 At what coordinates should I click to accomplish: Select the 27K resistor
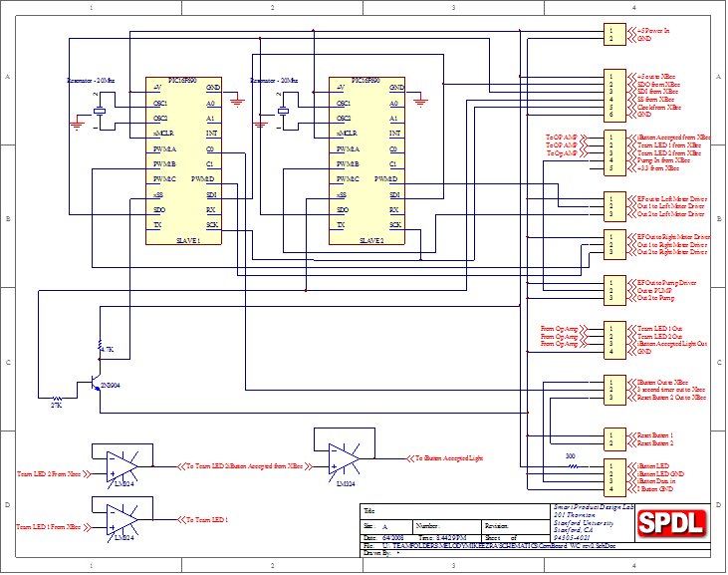tap(57, 398)
